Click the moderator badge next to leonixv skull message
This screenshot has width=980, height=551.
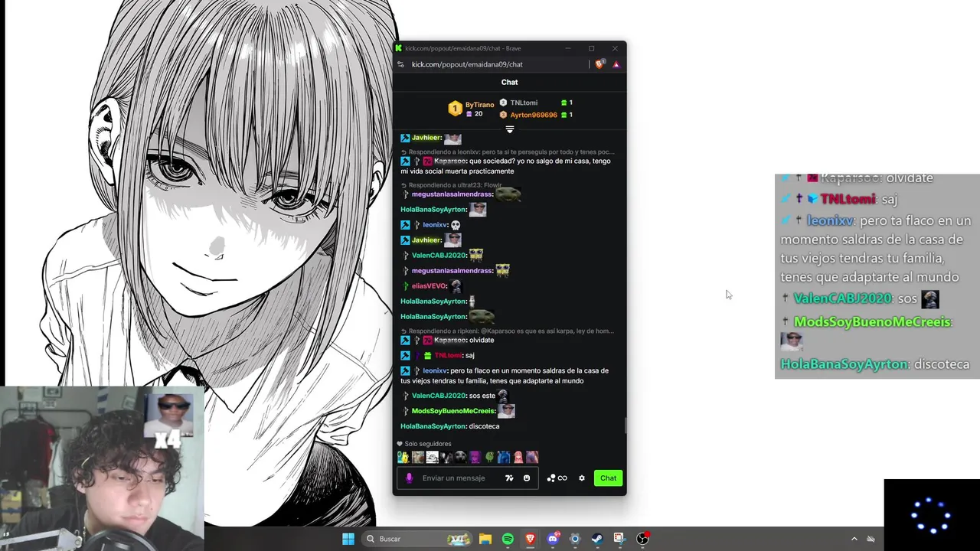(405, 225)
